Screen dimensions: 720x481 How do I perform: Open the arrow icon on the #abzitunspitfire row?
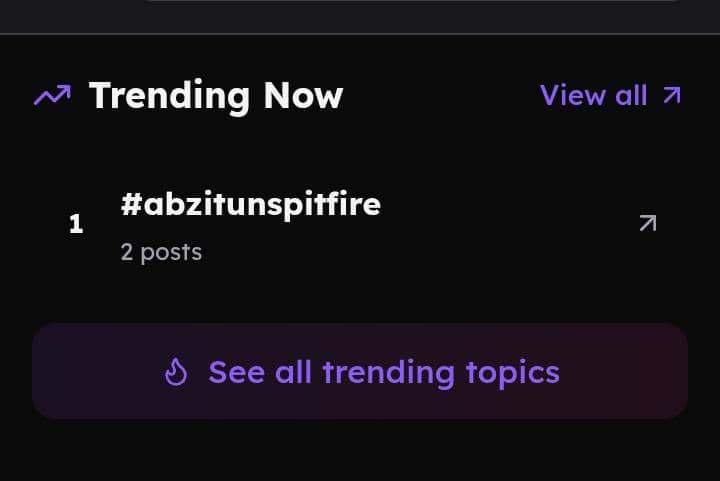click(648, 224)
